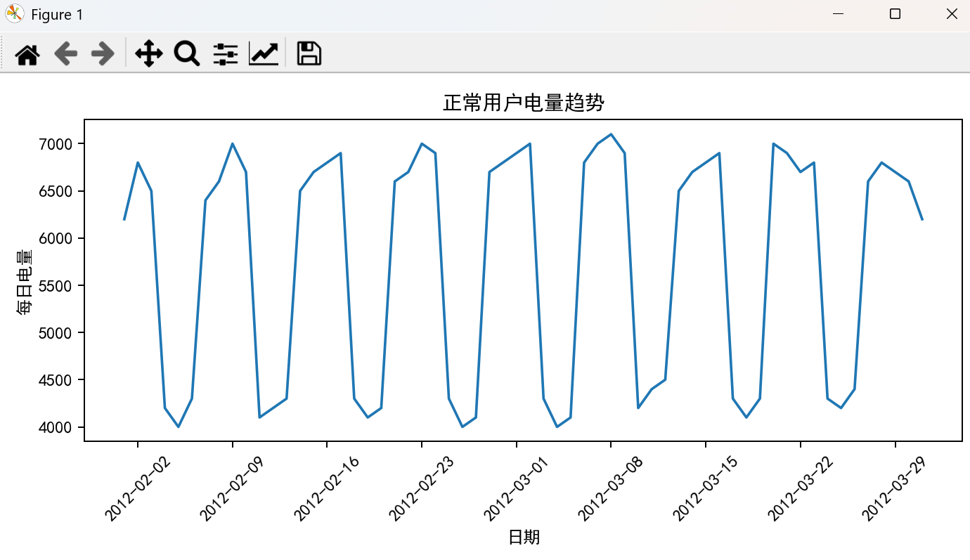
Task: Click date tick label 2012-03-29
Action: tap(894, 488)
